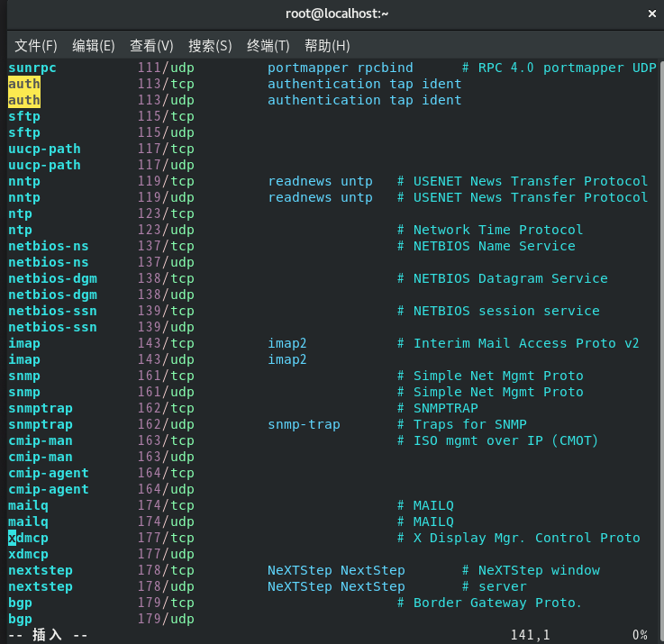Click '# MAILQ' comment on 174/udp row
The height and width of the screenshot is (644, 664).
[425, 522]
